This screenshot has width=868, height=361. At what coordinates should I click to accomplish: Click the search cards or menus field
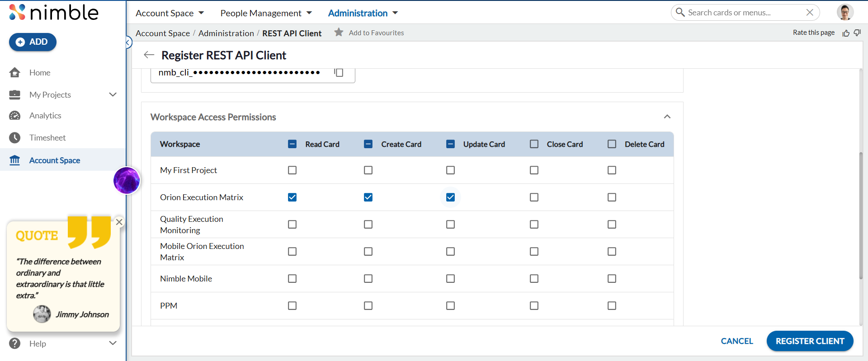(745, 13)
